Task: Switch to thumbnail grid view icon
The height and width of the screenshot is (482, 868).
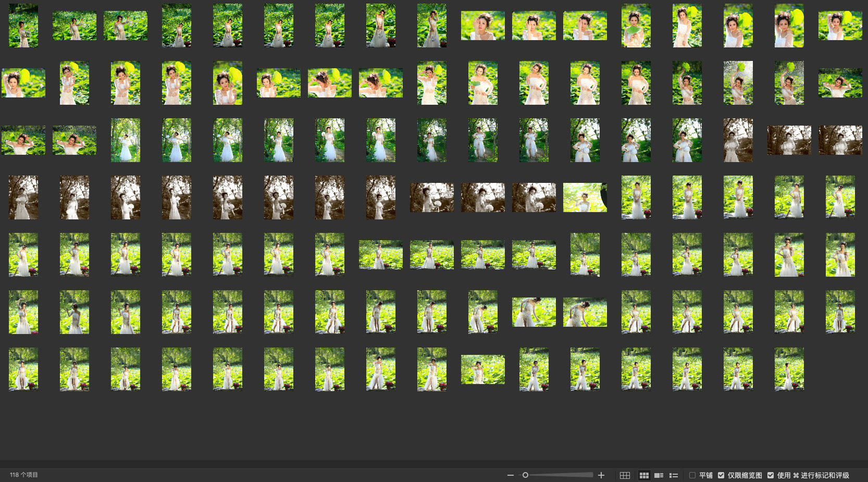Action: (644, 475)
